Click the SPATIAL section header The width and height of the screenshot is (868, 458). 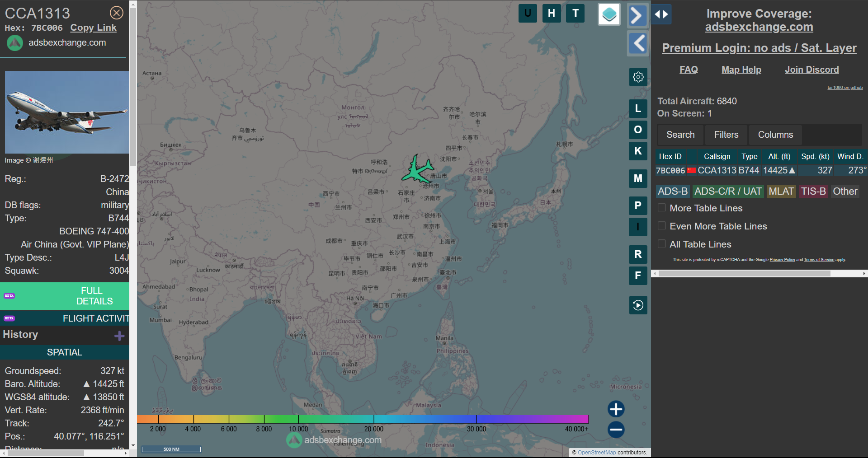(65, 352)
